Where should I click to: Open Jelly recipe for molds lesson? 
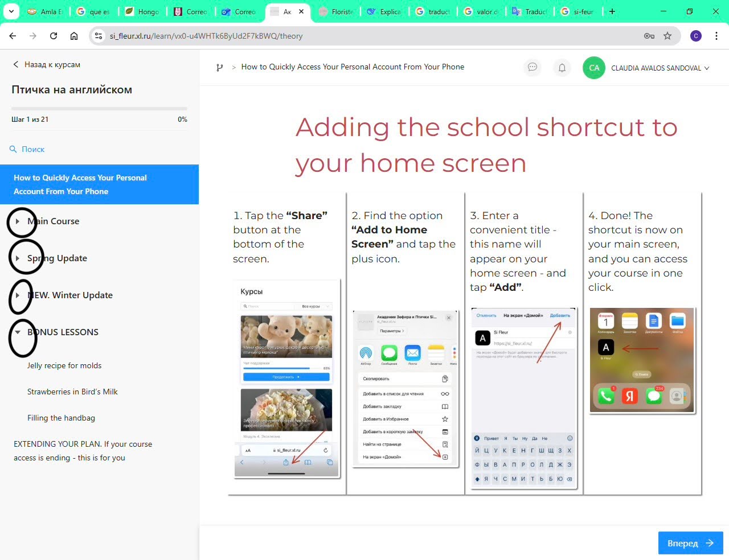(64, 365)
